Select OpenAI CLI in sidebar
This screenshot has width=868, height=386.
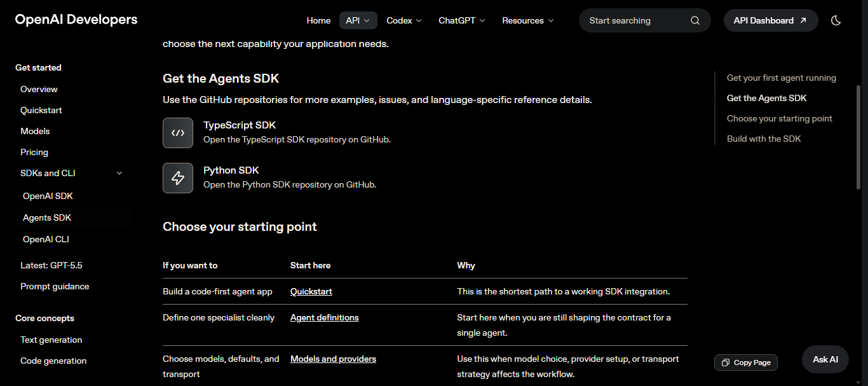(46, 239)
